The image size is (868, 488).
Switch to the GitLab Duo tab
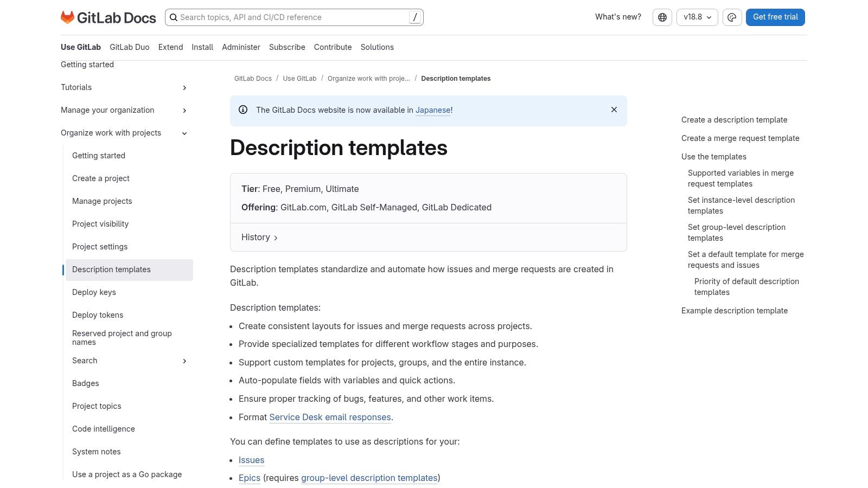[x=129, y=47]
